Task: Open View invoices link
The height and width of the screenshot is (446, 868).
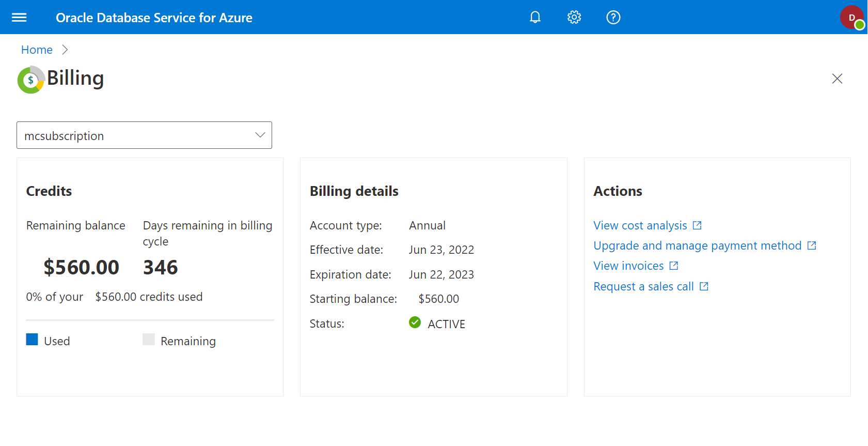Action: [628, 266]
